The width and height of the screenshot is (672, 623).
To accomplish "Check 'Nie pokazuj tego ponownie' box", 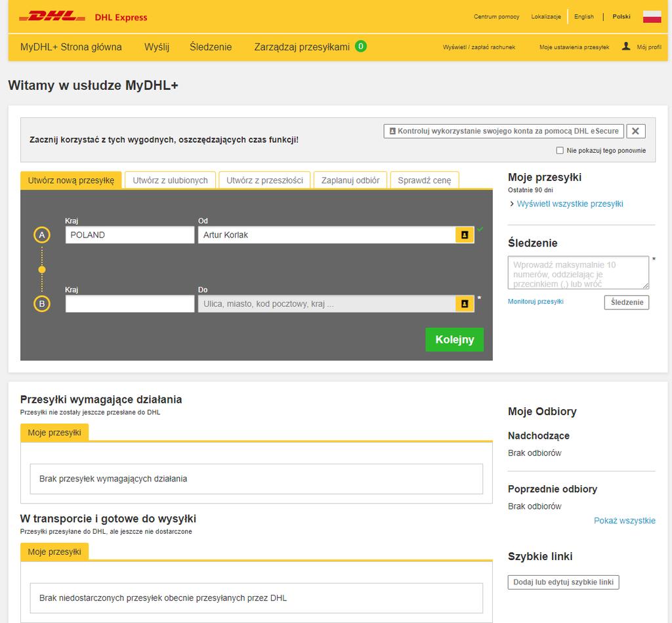I will 560,150.
